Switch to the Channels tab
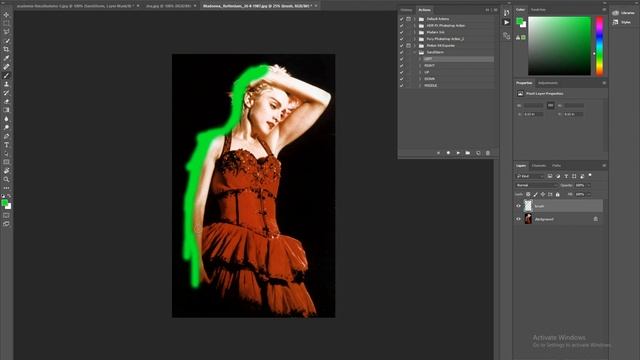Viewport: 640px width, 360px height. [539, 166]
